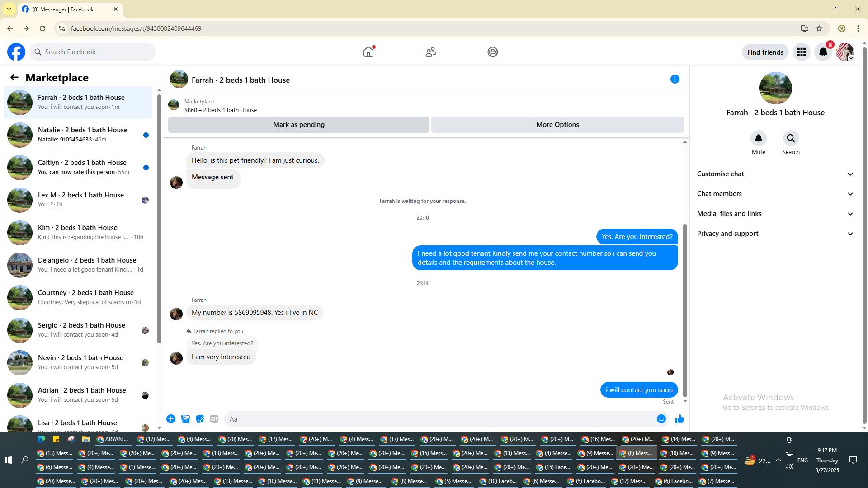Click the "i will contact you soon" message
This screenshot has width=868, height=488.
click(639, 390)
